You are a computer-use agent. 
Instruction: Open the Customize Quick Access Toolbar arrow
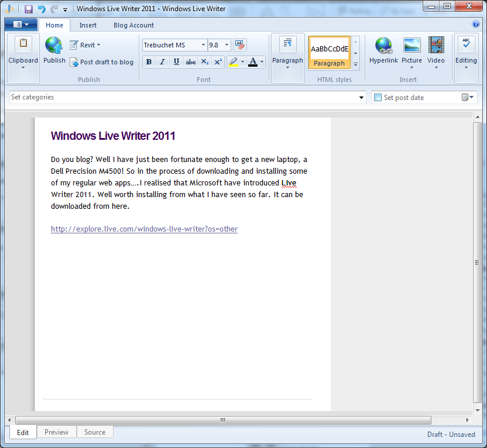point(65,9)
